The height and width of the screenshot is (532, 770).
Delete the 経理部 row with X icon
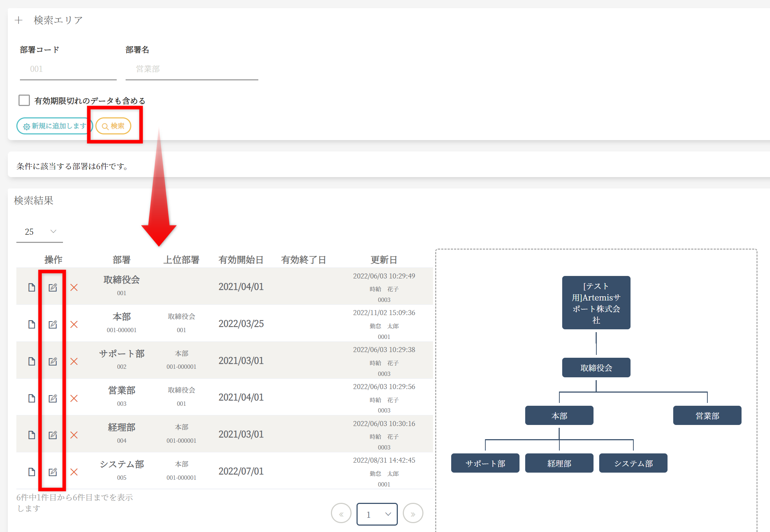tap(74, 435)
